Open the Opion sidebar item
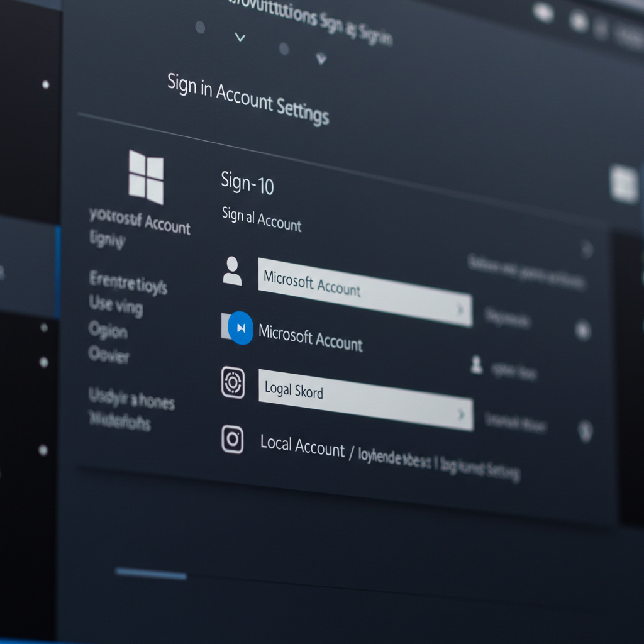644x644 pixels. point(108,330)
